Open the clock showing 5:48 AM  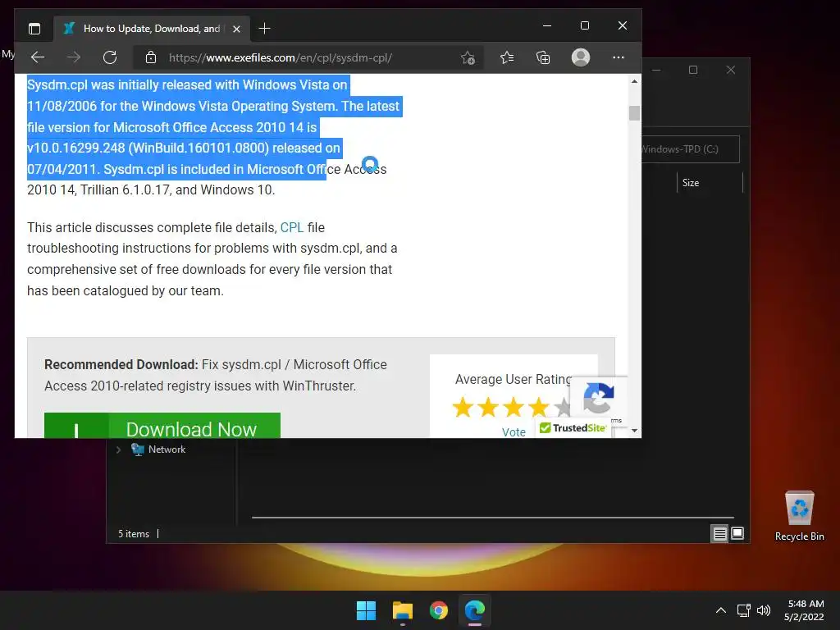click(x=804, y=610)
